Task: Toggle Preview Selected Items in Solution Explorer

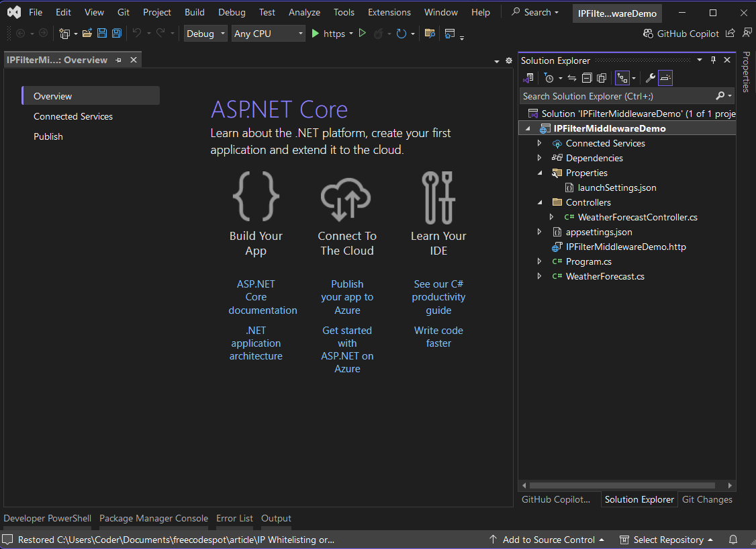Action: coord(665,78)
